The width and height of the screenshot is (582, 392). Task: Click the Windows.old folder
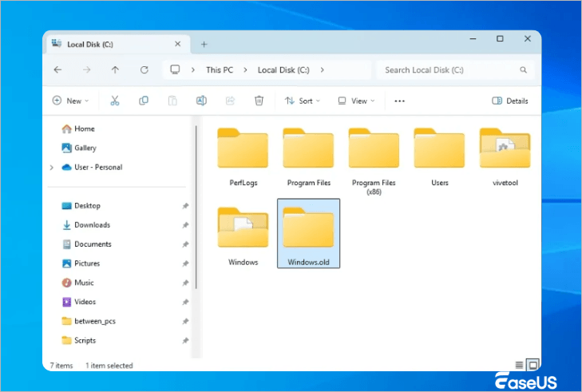(x=308, y=233)
